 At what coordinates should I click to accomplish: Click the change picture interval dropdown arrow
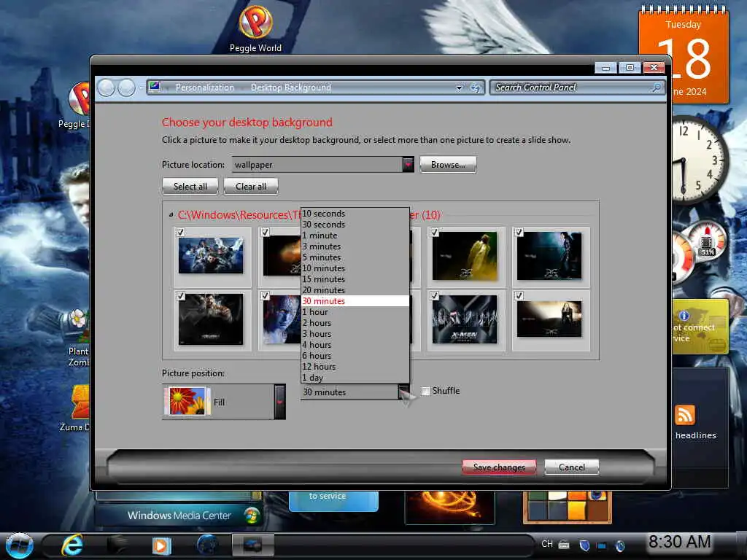pos(403,392)
